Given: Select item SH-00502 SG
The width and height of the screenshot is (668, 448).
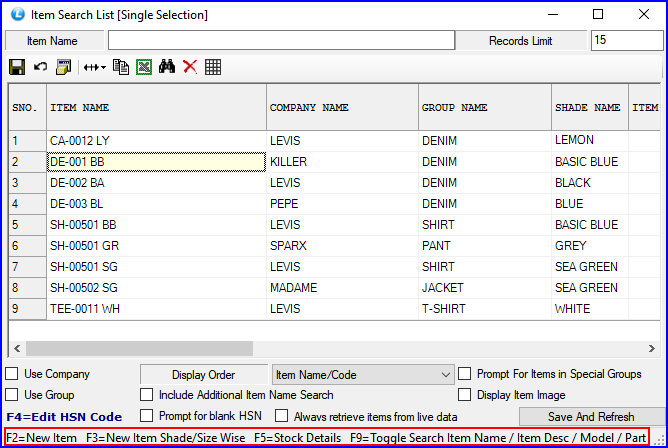Looking at the screenshot, I should [x=156, y=287].
